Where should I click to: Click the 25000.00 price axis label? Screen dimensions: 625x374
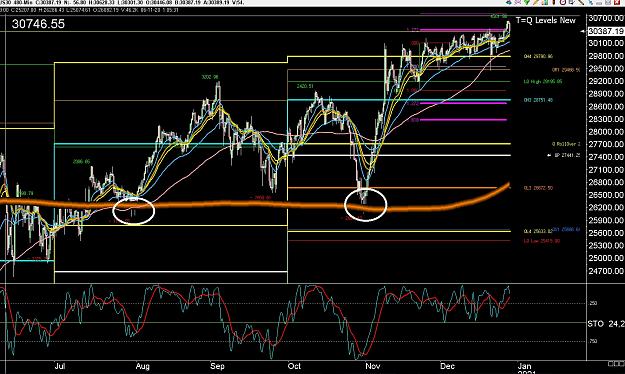coord(606,258)
